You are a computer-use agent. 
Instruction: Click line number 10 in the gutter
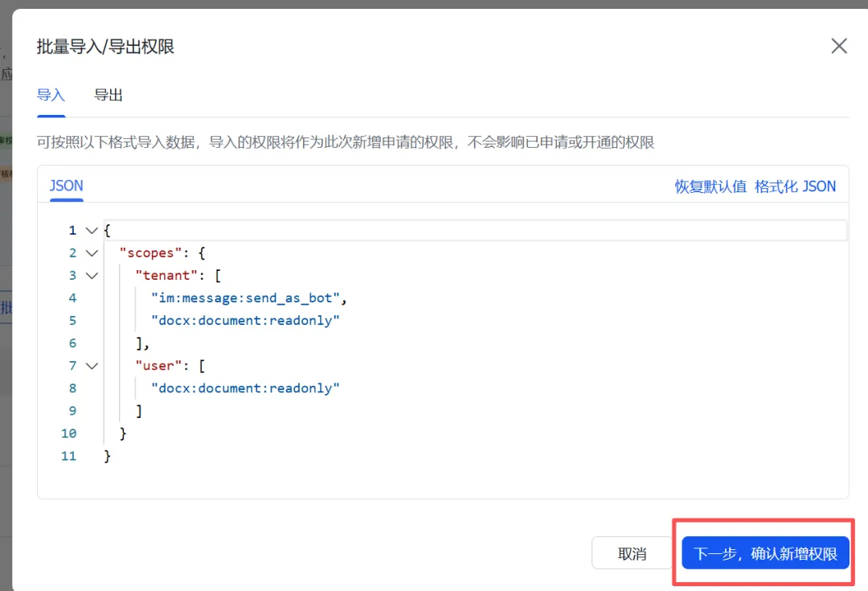[x=68, y=433]
